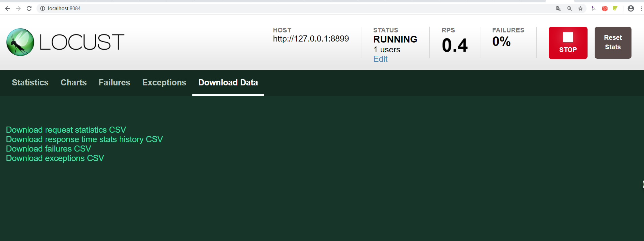This screenshot has height=241, width=644.
Task: Select the Failures tab
Action: 114,83
